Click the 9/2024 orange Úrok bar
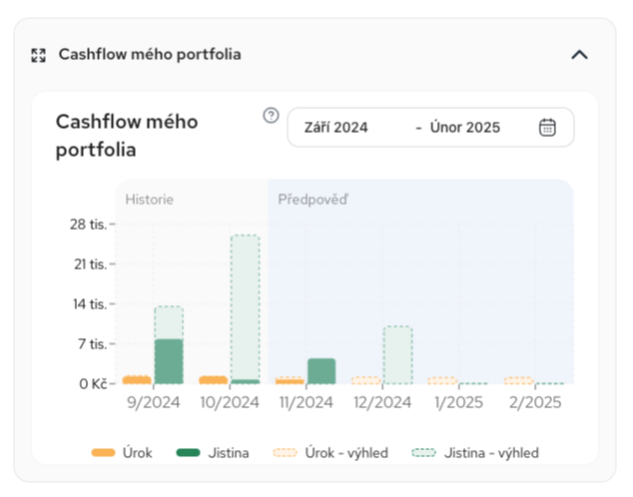The image size is (633, 497). pyautogui.click(x=137, y=380)
